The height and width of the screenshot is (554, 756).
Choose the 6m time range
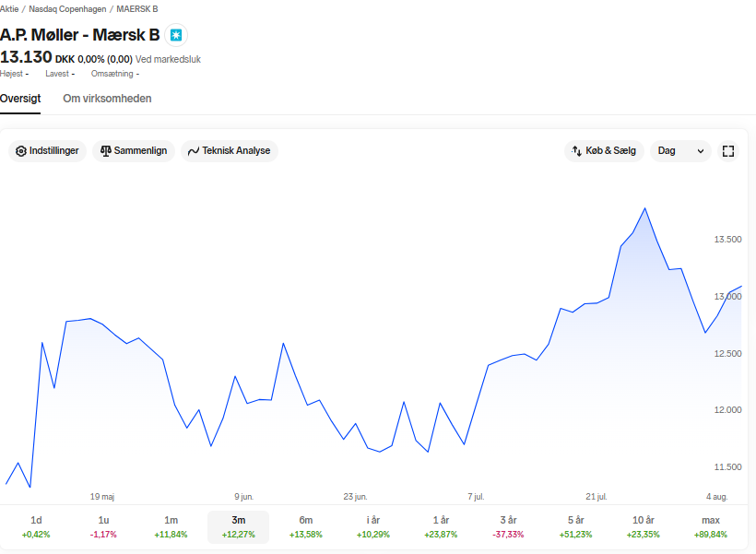coord(306,526)
